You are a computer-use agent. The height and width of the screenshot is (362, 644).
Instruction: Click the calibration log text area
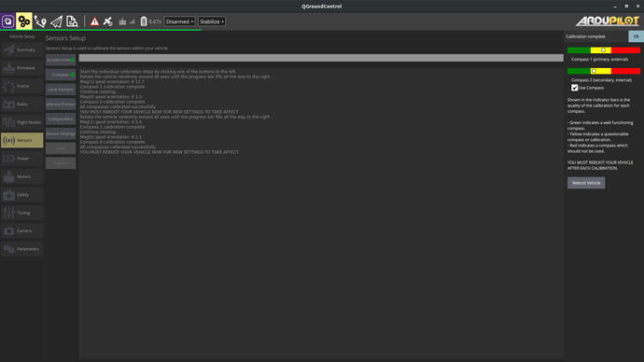(321, 213)
